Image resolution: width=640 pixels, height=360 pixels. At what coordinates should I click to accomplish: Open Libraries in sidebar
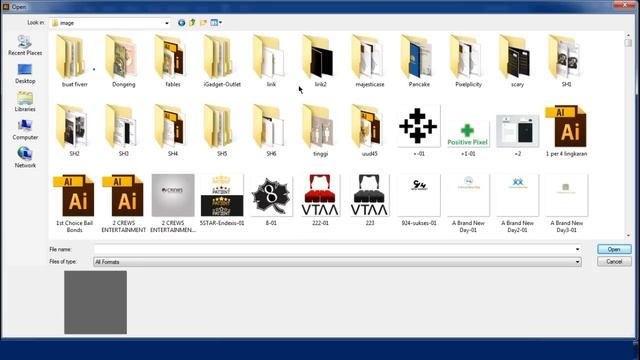(25, 102)
